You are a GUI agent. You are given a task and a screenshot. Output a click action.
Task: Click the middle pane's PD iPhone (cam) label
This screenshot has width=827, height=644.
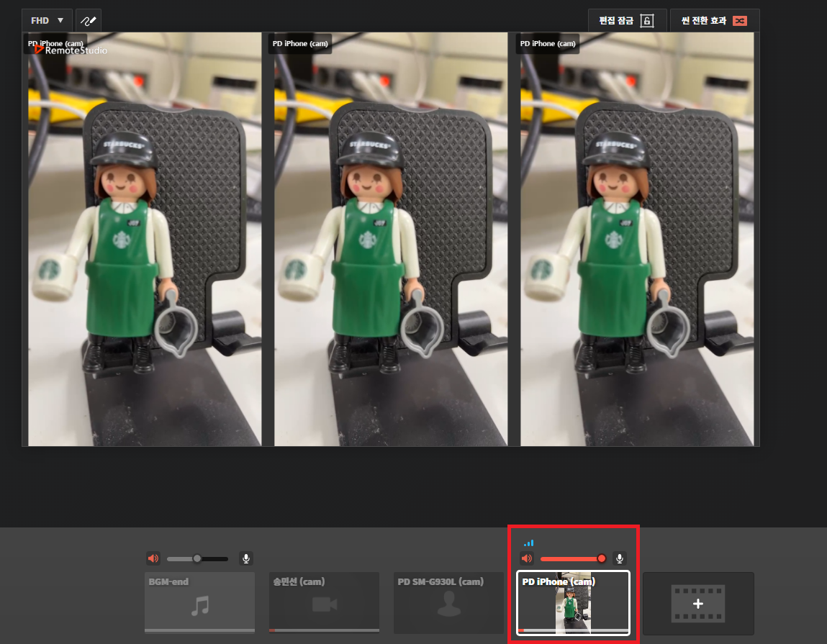[300, 44]
